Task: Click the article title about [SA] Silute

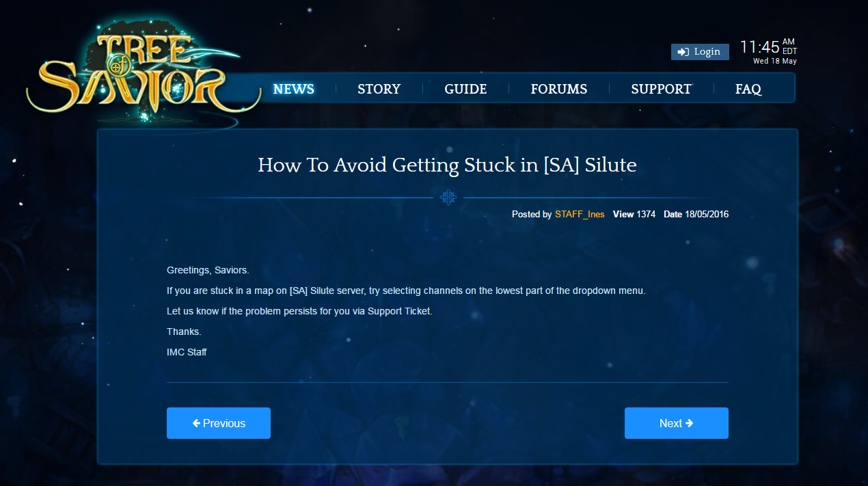Action: [446, 165]
